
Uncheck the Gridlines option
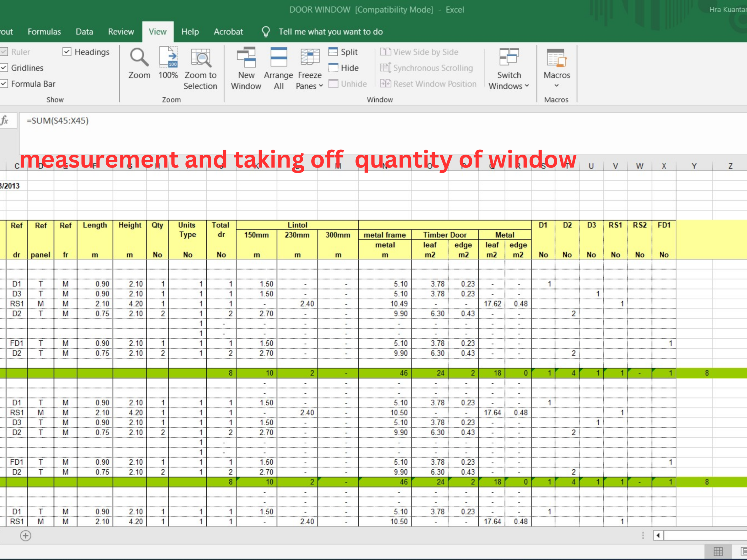(x=4, y=67)
